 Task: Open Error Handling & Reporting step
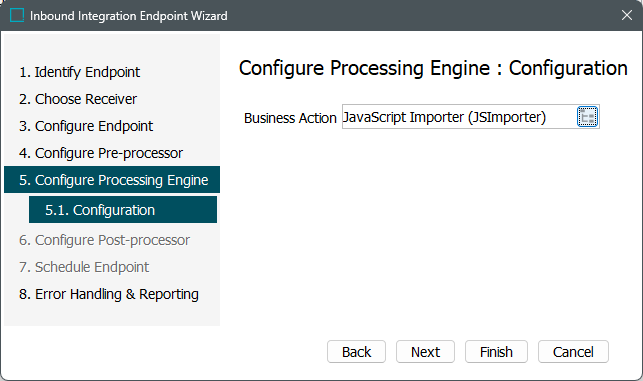pyautogui.click(x=109, y=294)
